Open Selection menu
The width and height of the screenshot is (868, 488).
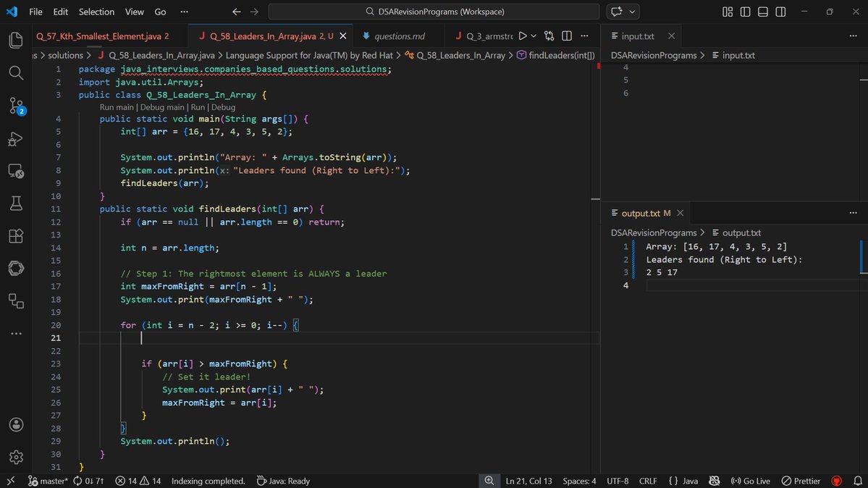[96, 12]
